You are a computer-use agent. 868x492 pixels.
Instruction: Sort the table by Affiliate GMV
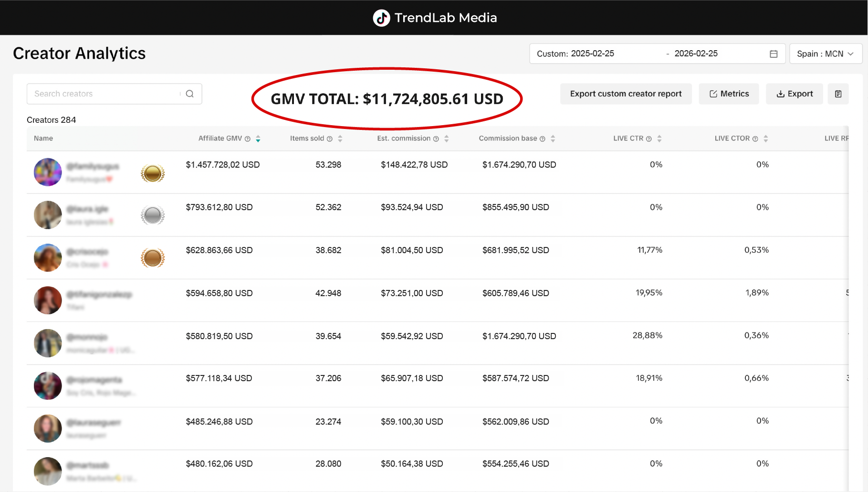tap(258, 139)
